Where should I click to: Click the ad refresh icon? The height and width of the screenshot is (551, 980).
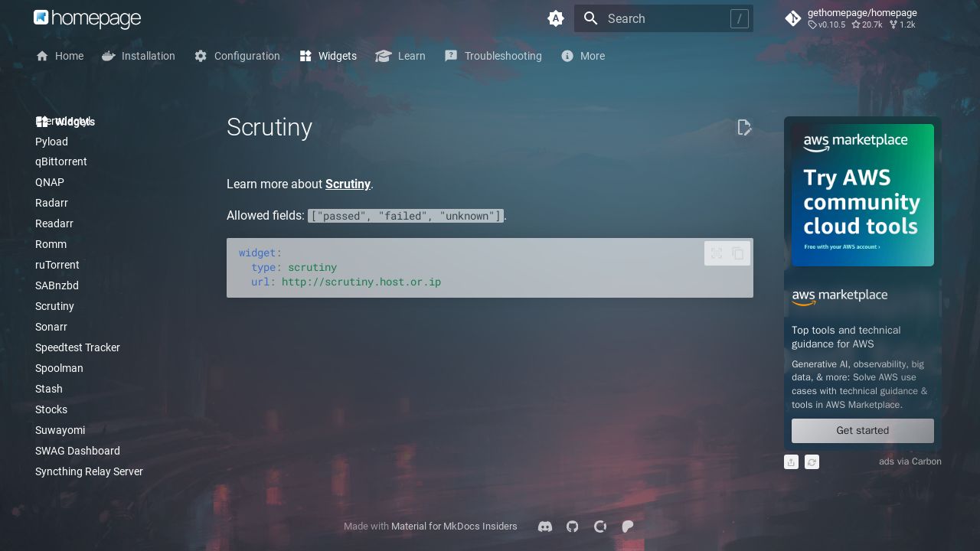[x=812, y=462]
